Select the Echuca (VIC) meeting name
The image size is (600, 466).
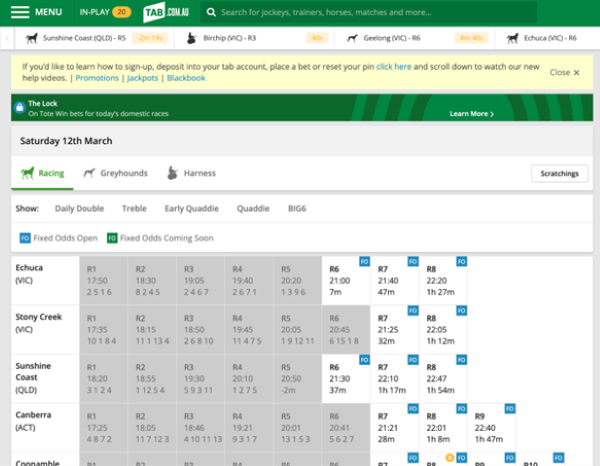29,274
